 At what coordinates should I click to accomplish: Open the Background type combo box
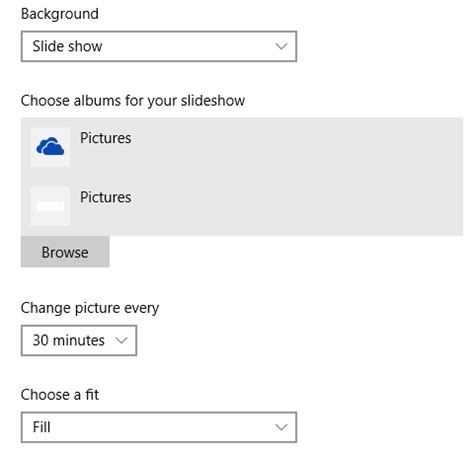159,46
